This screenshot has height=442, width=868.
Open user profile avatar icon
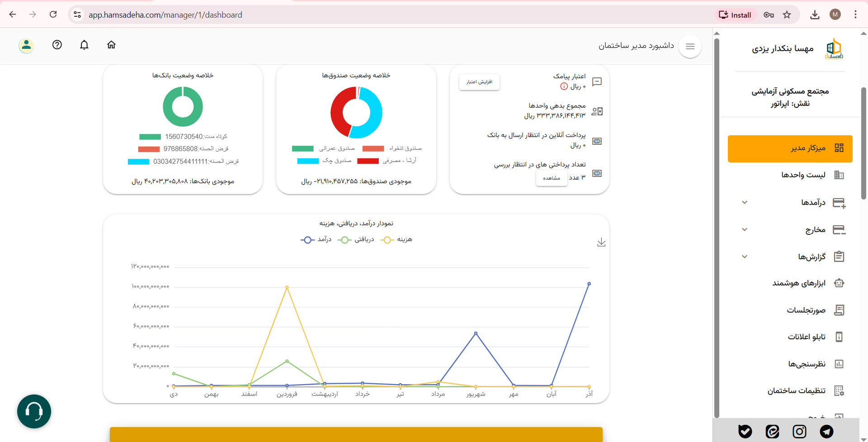coord(26,45)
